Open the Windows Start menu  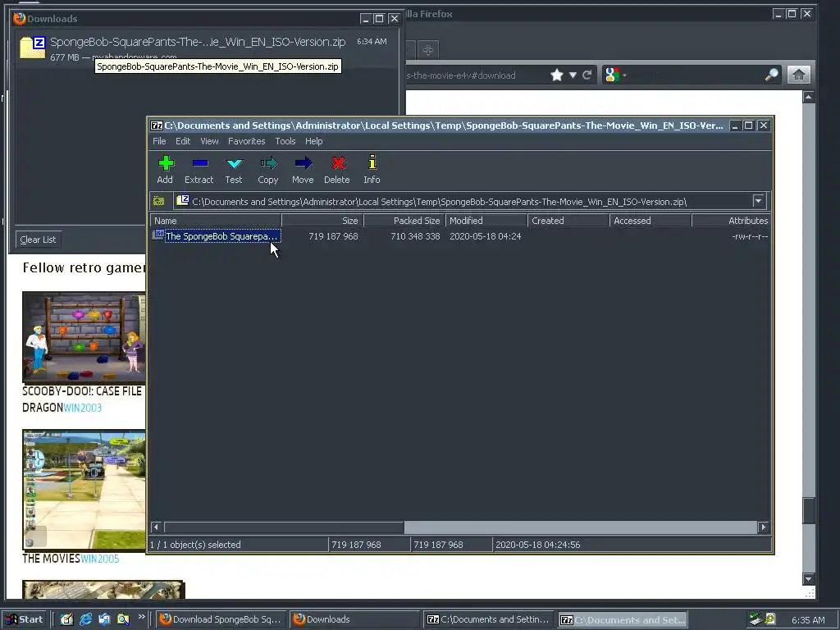click(25, 619)
